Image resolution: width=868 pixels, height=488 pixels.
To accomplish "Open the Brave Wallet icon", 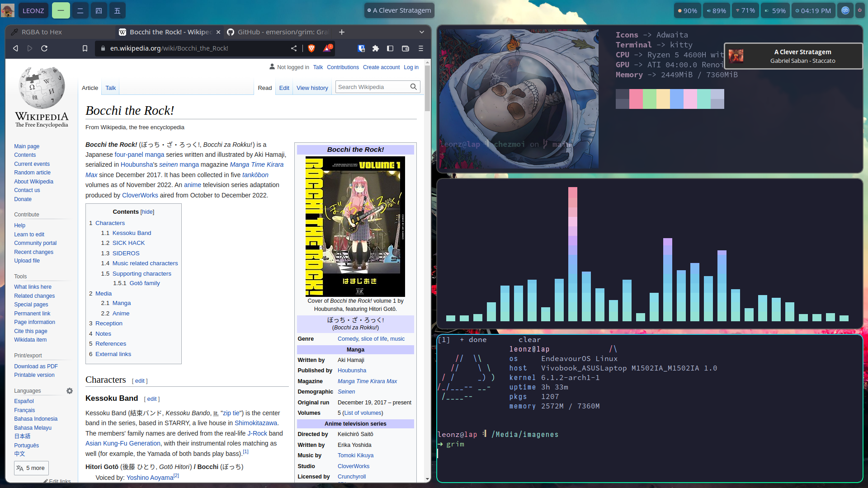I will tap(406, 48).
